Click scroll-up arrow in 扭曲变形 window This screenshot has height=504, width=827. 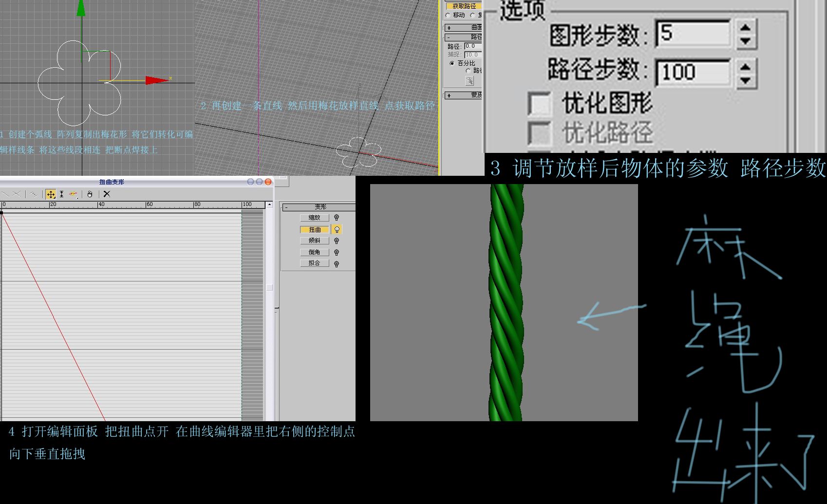269,205
